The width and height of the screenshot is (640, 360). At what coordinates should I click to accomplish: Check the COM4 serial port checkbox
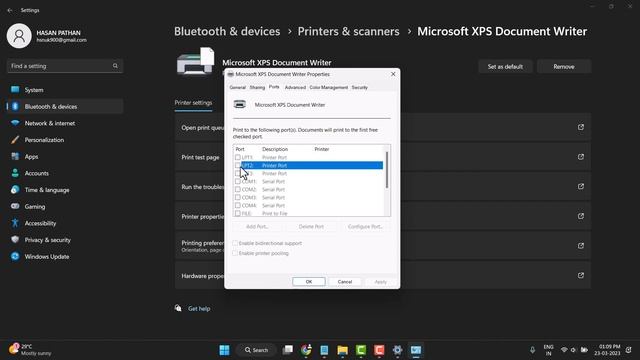[x=238, y=205]
